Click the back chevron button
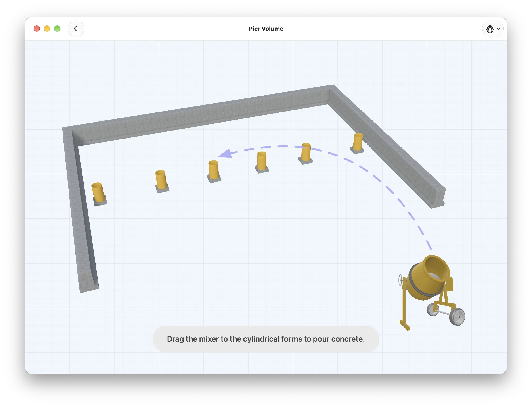Viewport: 532px width, 407px height. click(x=76, y=29)
